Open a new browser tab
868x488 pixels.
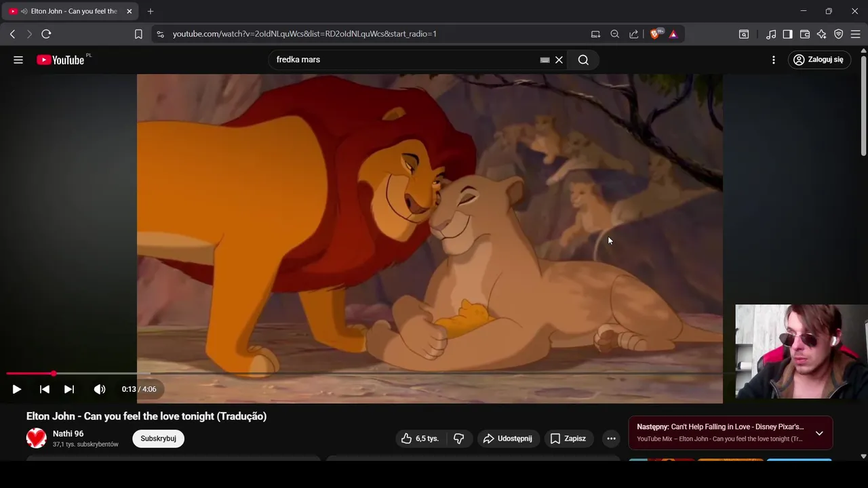[151, 12]
